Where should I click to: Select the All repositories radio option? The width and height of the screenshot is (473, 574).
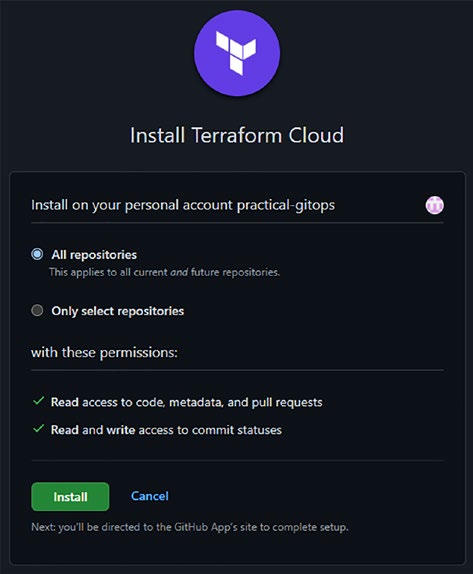[x=37, y=254]
